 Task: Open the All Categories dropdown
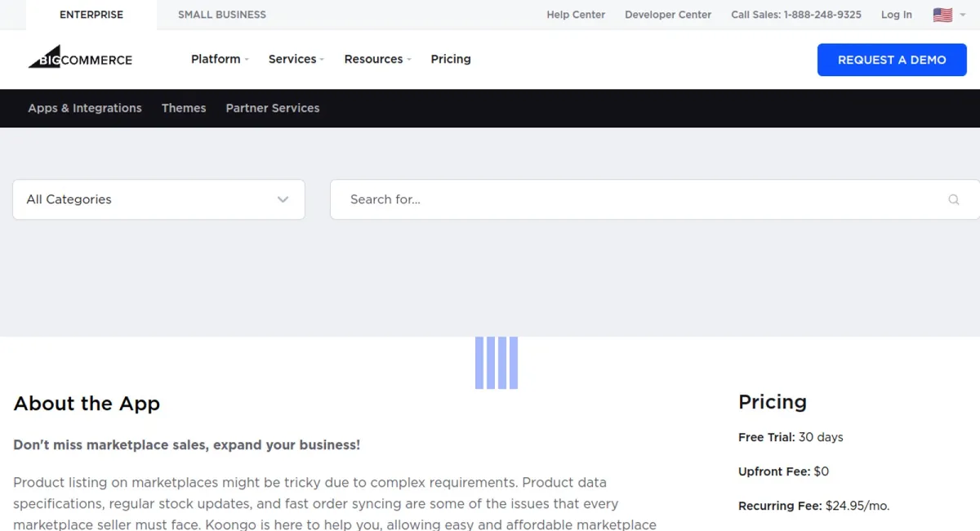pos(158,199)
